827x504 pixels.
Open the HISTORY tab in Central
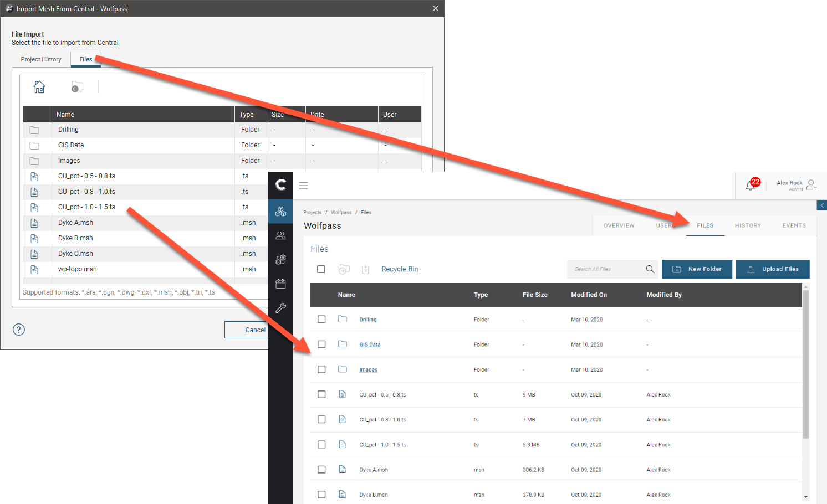tap(748, 225)
